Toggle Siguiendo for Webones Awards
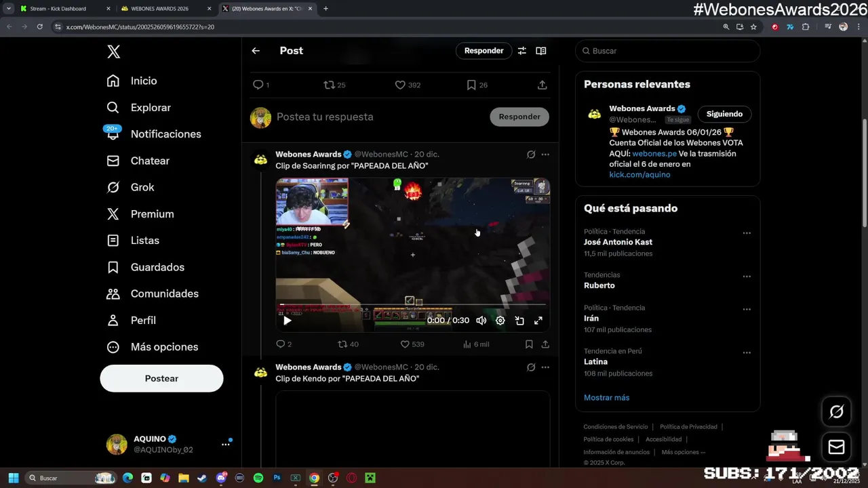 pos(724,114)
